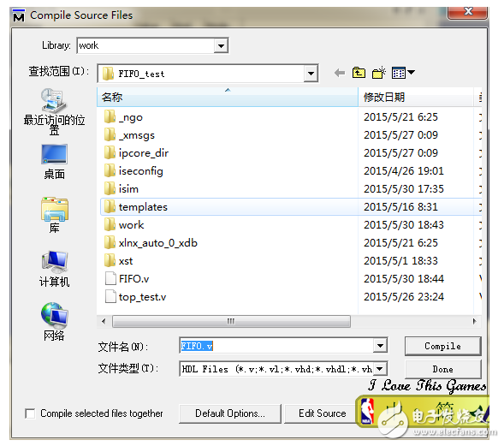Image resolution: width=504 pixels, height=446 pixels.
Task: Click the Compile button
Action: 442,347
